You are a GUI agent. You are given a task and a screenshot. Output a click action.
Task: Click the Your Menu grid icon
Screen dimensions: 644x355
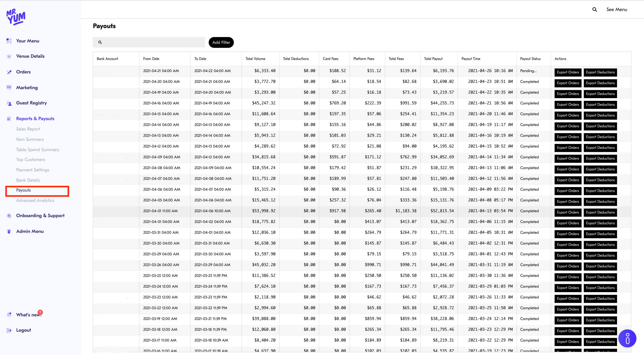point(9,41)
